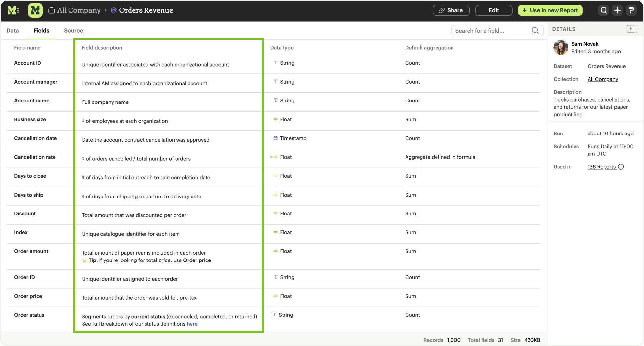Select the Account ID field name
This screenshot has height=346, width=644.
pyautogui.click(x=27, y=63)
